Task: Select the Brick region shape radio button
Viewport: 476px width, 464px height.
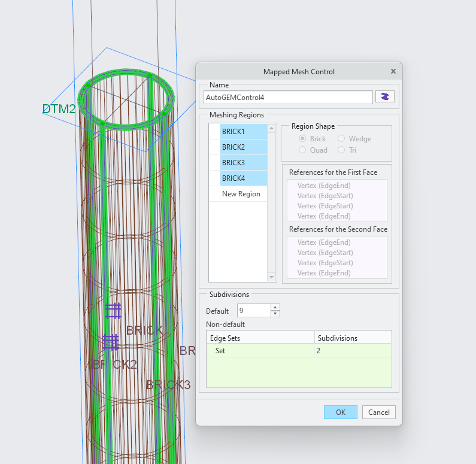Action: (302, 139)
